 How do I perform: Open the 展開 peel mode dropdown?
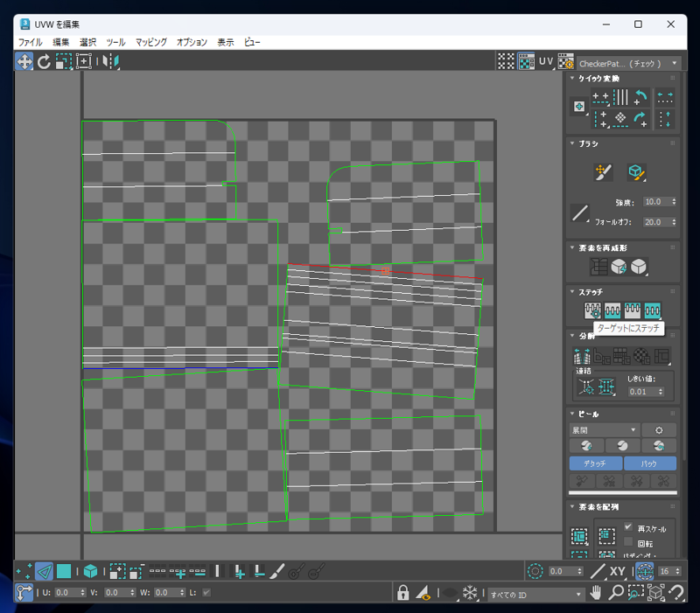pos(605,430)
